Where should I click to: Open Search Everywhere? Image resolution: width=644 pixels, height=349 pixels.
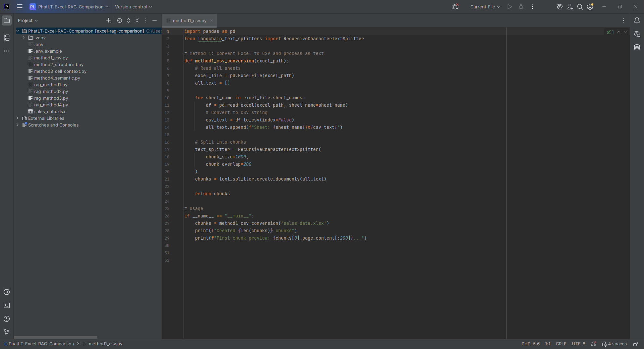point(580,7)
